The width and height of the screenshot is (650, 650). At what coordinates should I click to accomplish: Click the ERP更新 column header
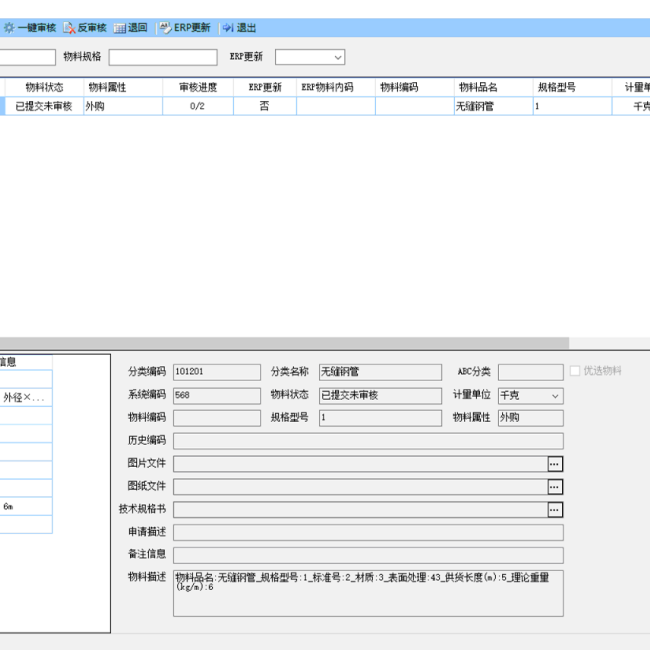[x=265, y=87]
